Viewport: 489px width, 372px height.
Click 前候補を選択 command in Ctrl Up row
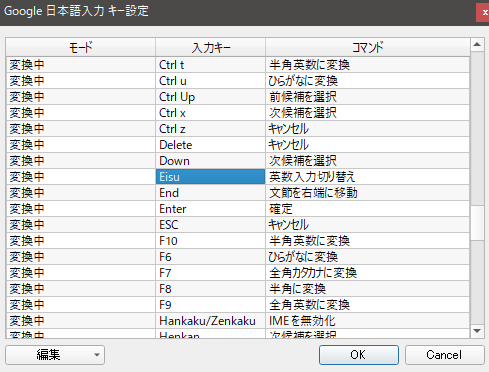click(x=368, y=97)
